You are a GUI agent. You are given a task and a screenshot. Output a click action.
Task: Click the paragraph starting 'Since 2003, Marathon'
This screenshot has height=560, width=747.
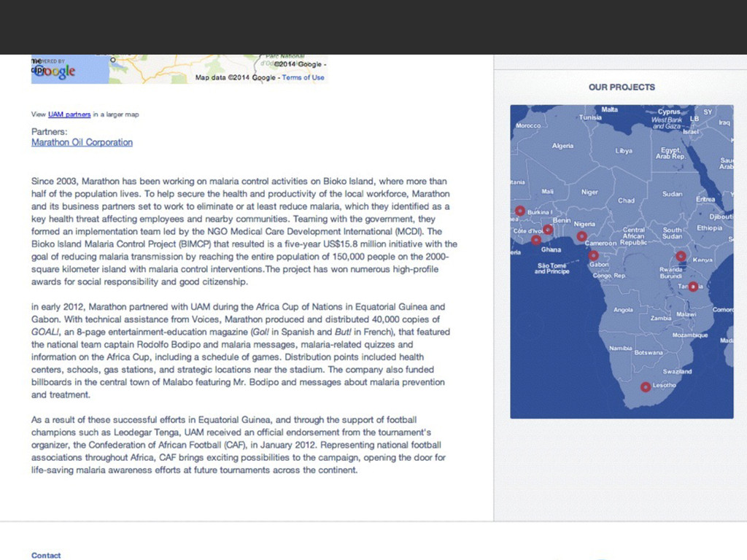tap(244, 231)
